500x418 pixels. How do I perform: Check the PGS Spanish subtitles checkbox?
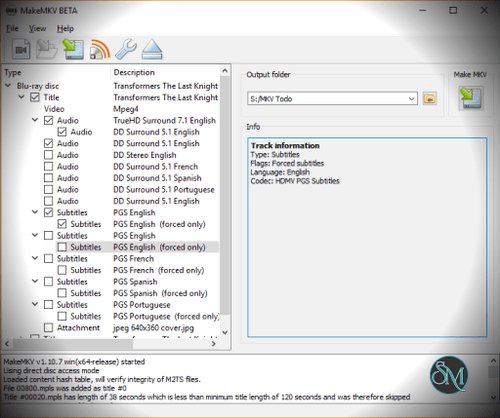(x=48, y=282)
